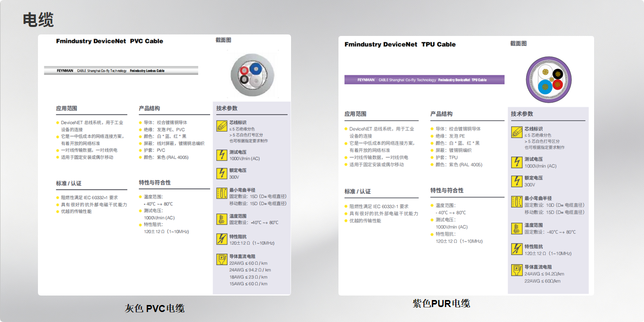This screenshot has height=322, width=644.
Task: Click the title Fmindustry DeviceNet PVC Cable
Action: [109, 41]
